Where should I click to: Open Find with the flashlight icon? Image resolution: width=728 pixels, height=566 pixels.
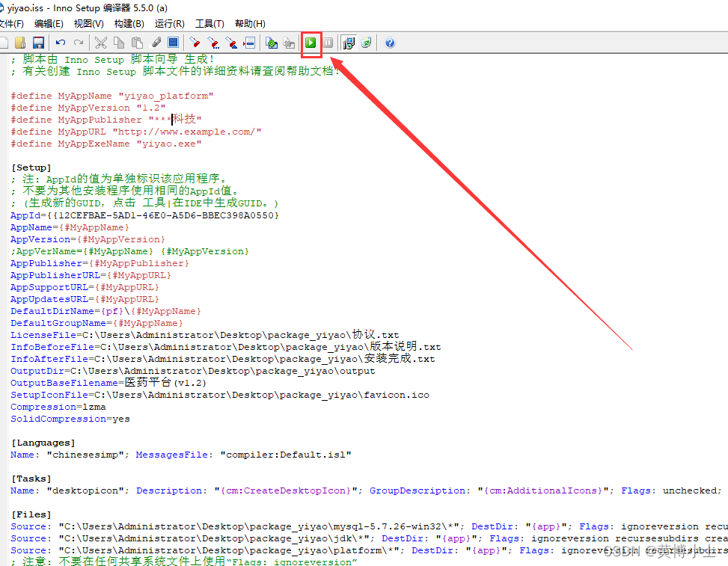pyautogui.click(x=195, y=43)
